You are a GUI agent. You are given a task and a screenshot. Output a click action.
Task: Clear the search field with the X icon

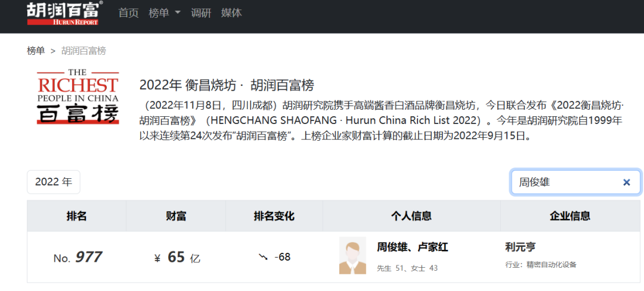pyautogui.click(x=626, y=182)
